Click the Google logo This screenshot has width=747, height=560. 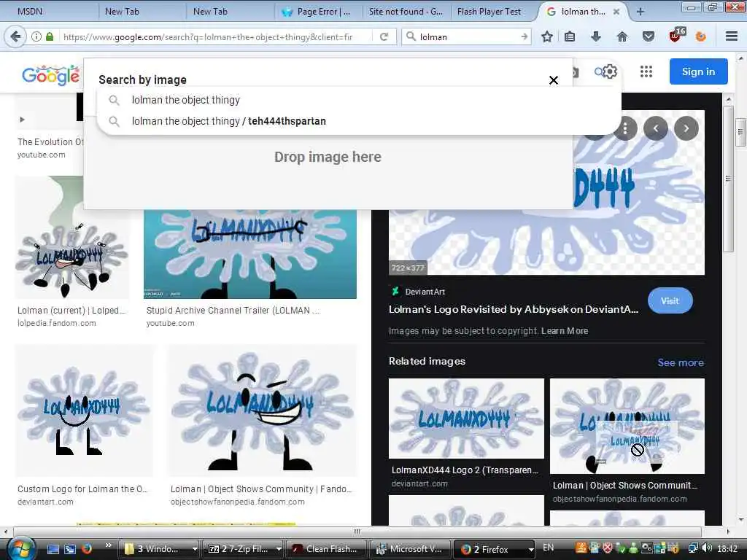pos(51,75)
